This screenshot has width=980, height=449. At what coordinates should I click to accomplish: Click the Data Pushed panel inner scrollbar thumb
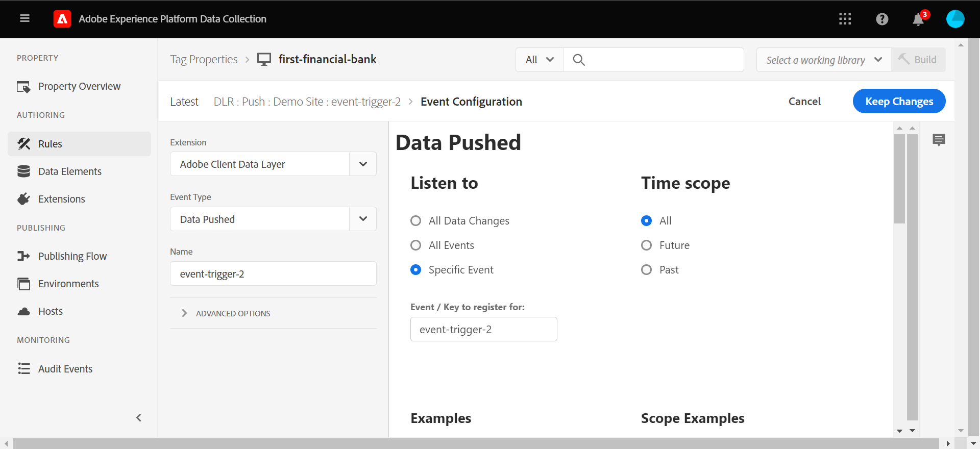pos(899,179)
